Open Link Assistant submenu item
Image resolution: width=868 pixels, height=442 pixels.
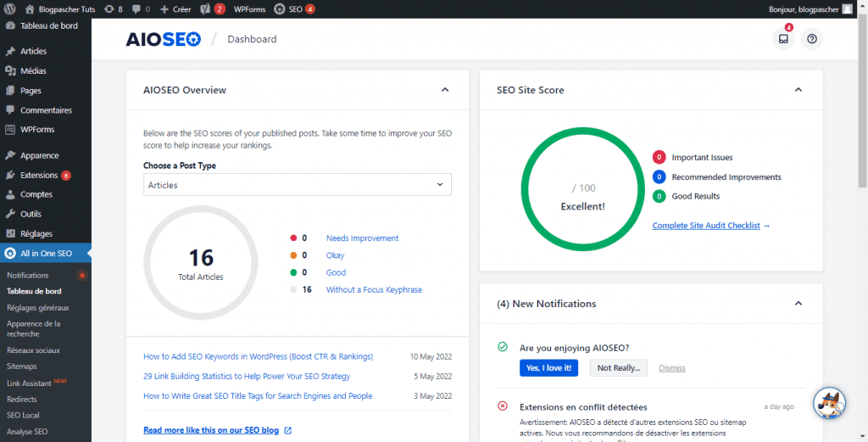(29, 383)
